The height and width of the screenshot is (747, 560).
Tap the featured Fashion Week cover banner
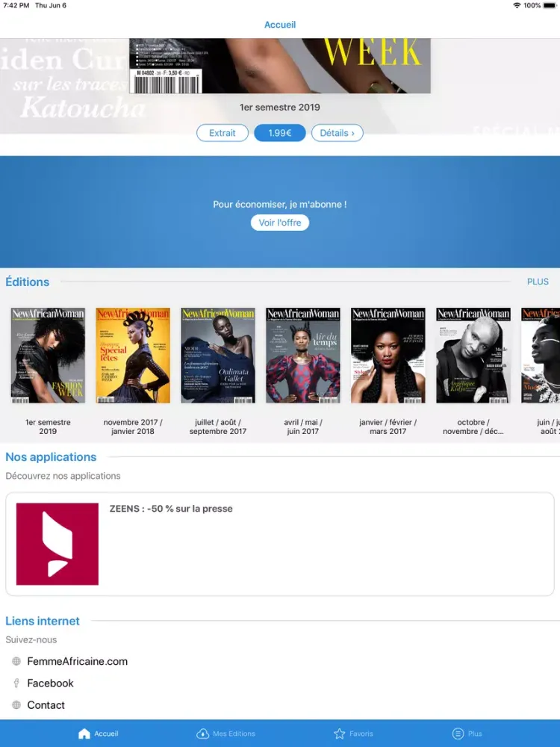[x=280, y=66]
